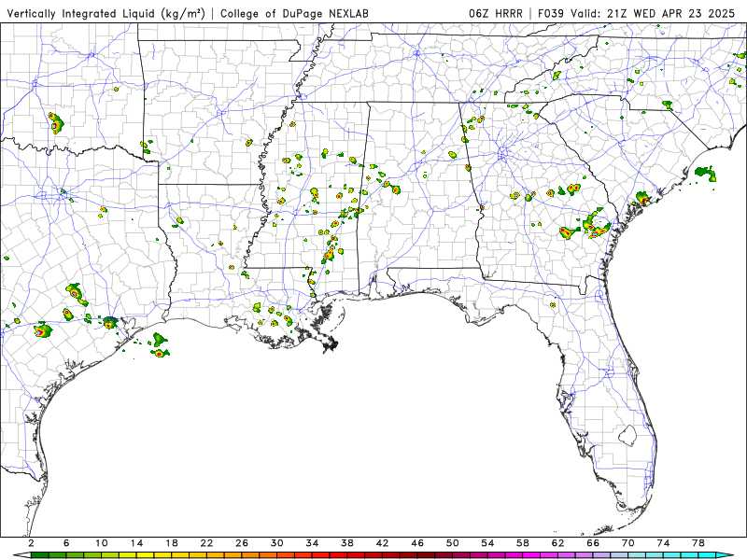747x560 pixels.
Task: Click legend value 14
Action: (x=136, y=543)
